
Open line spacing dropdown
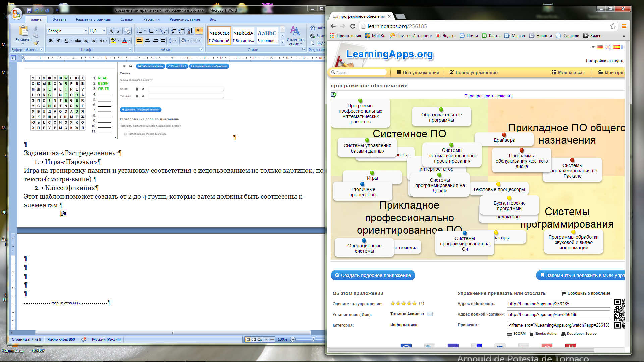pyautogui.click(x=173, y=41)
